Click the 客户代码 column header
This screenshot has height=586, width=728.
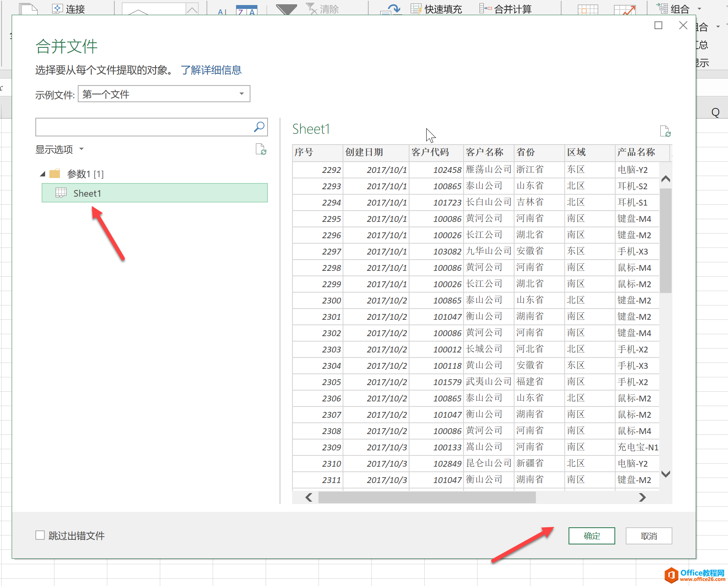point(436,153)
